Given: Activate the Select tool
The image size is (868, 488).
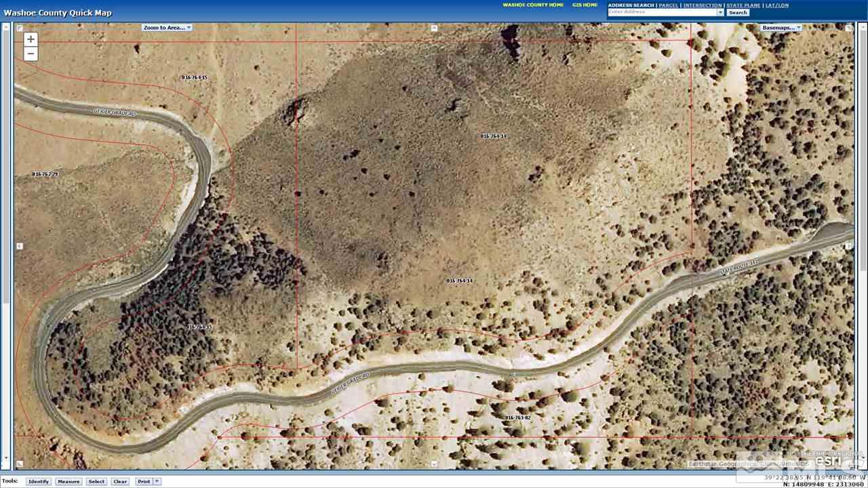Looking at the screenshot, I should [96, 481].
